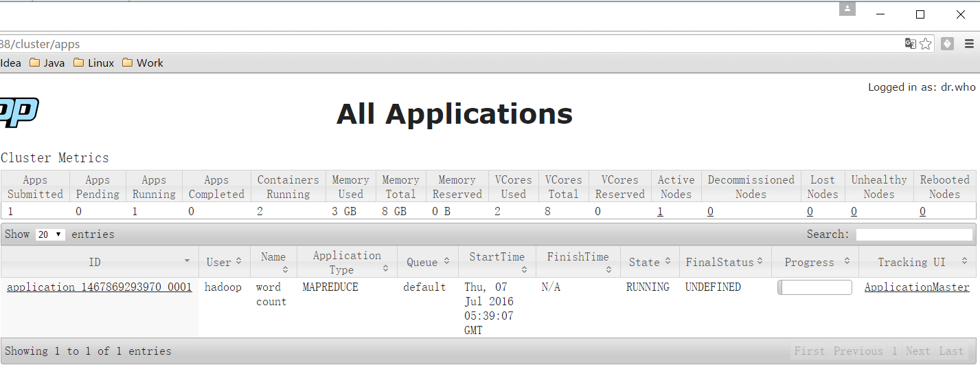The width and height of the screenshot is (980, 374).
Task: Click the browser user profile icon
Action: coord(847,9)
